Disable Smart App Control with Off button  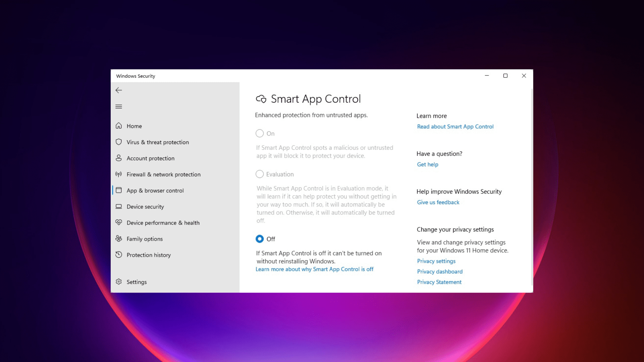(x=260, y=239)
